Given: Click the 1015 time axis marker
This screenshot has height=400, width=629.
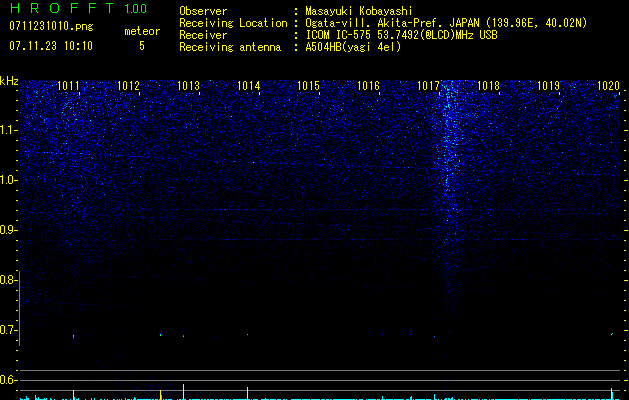Looking at the screenshot, I should [308, 86].
